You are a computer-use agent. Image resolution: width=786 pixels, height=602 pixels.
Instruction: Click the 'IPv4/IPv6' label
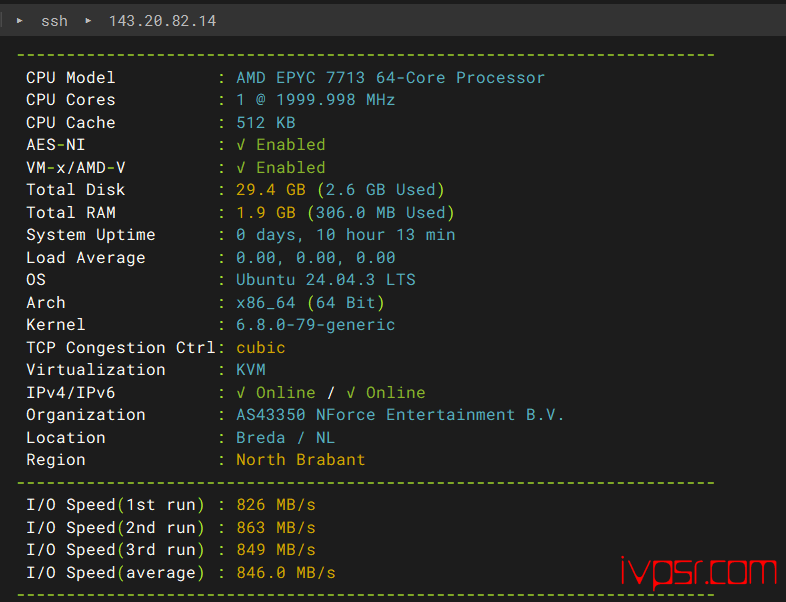tap(71, 392)
